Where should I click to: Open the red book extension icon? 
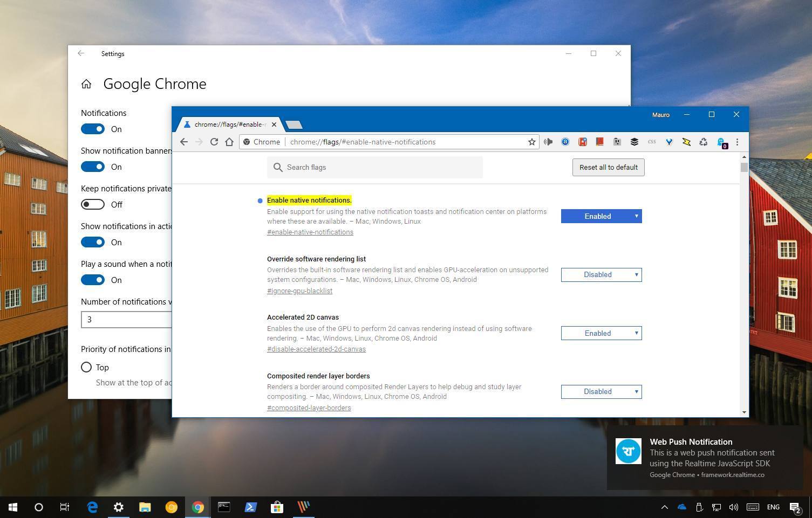click(599, 142)
